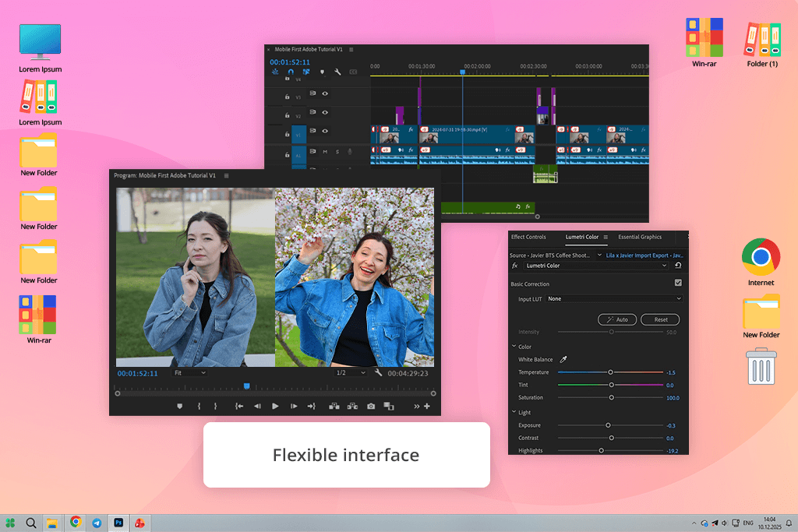Click the Reset button in Basic Correction
The width and height of the screenshot is (798, 532).
[x=660, y=320]
